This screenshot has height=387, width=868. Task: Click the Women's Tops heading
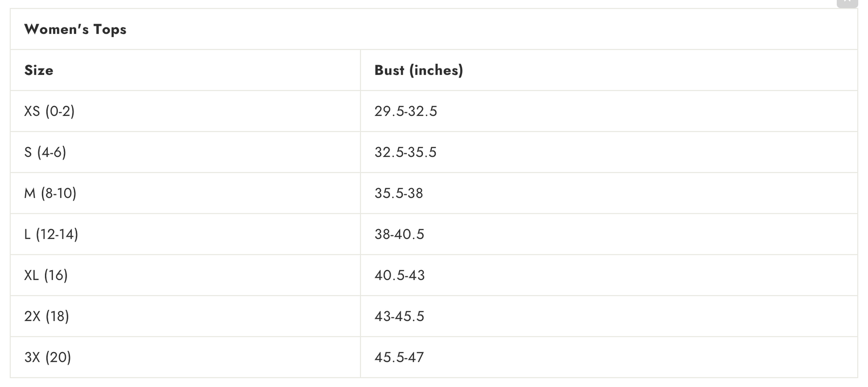75,29
